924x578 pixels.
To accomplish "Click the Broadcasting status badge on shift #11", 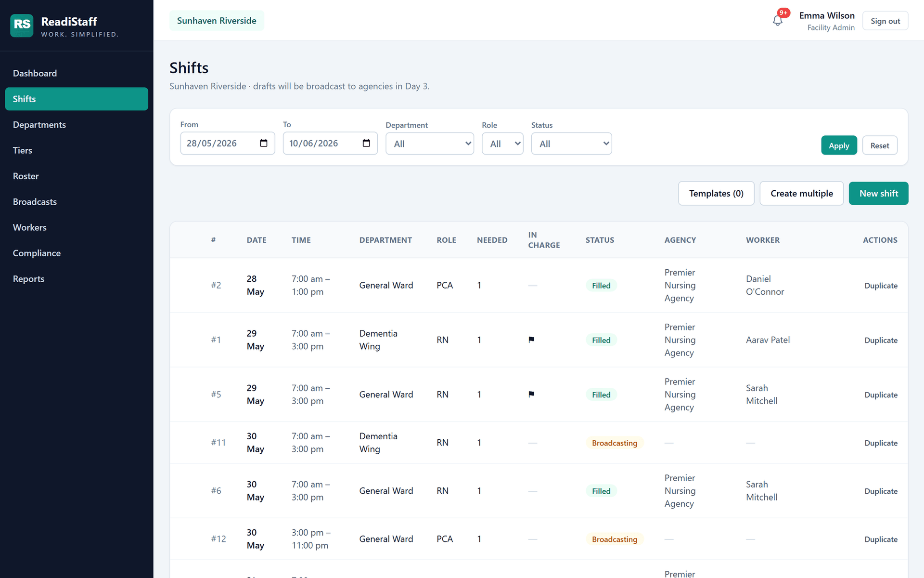I will click(615, 443).
